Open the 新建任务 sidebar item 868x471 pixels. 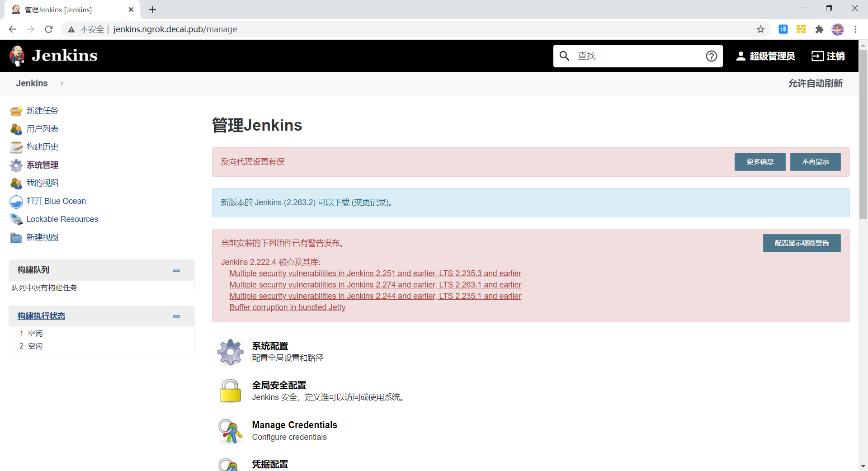click(x=42, y=111)
